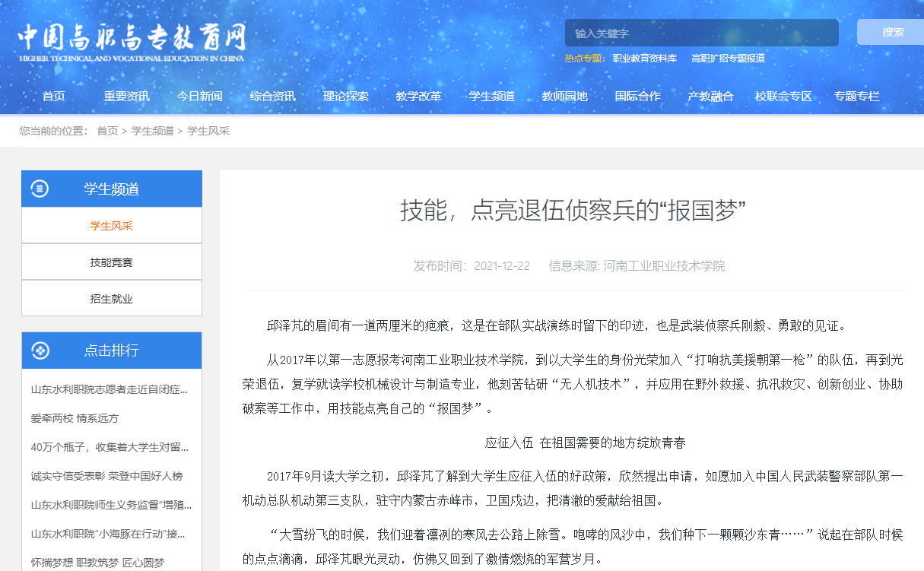Click the 中国高职高专教育网 site logo
The height and width of the screenshot is (571, 924).
pyautogui.click(x=132, y=42)
